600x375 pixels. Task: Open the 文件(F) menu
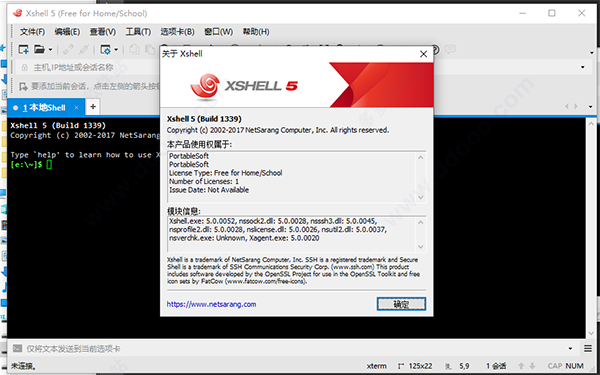click(32, 32)
